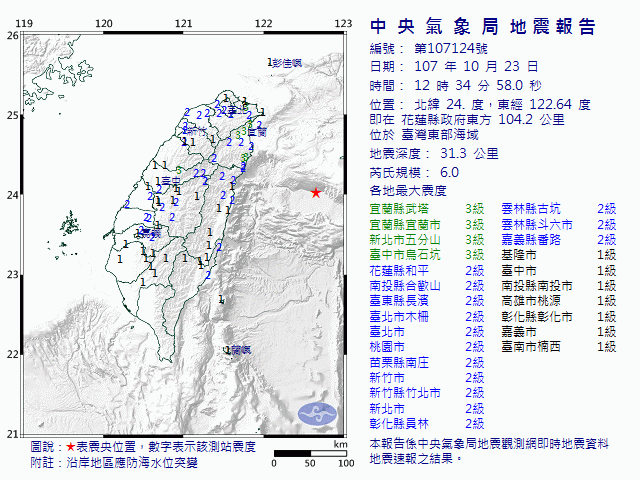Click the entry 臺北市 in the intensity list

coord(387,332)
